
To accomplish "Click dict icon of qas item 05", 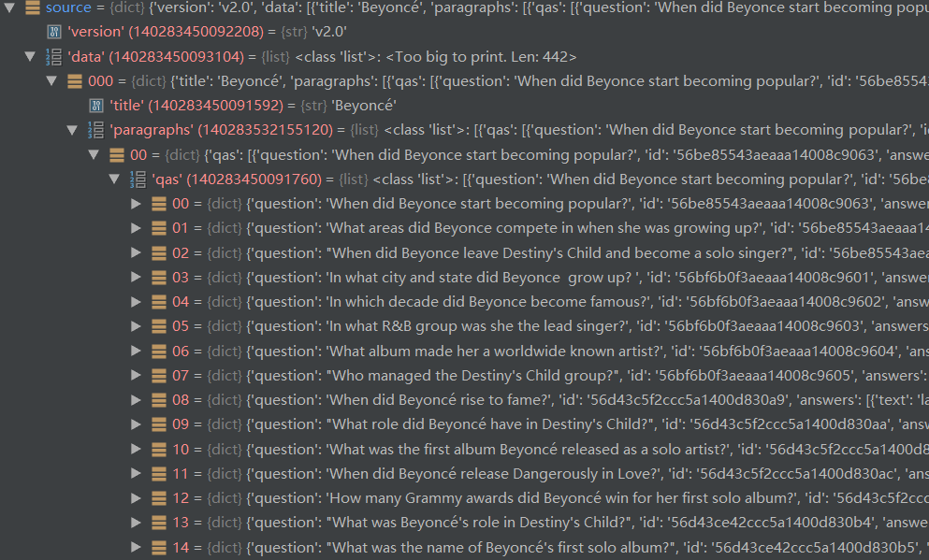I will 159,327.
